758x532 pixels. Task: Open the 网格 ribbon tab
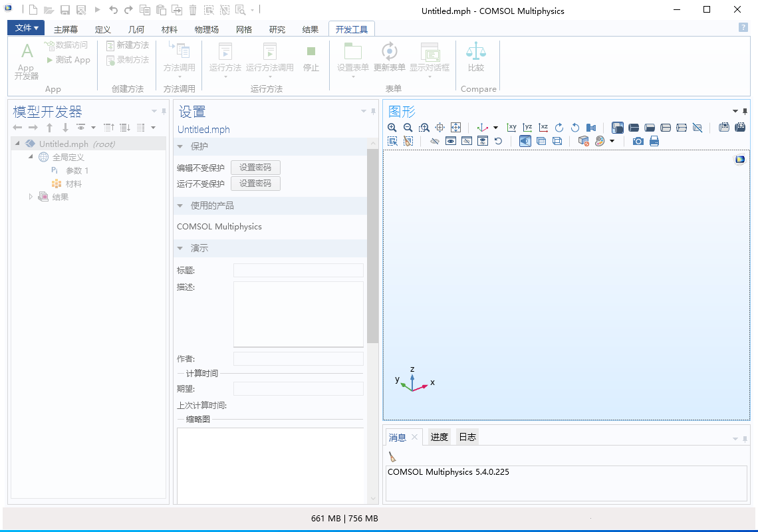click(244, 29)
